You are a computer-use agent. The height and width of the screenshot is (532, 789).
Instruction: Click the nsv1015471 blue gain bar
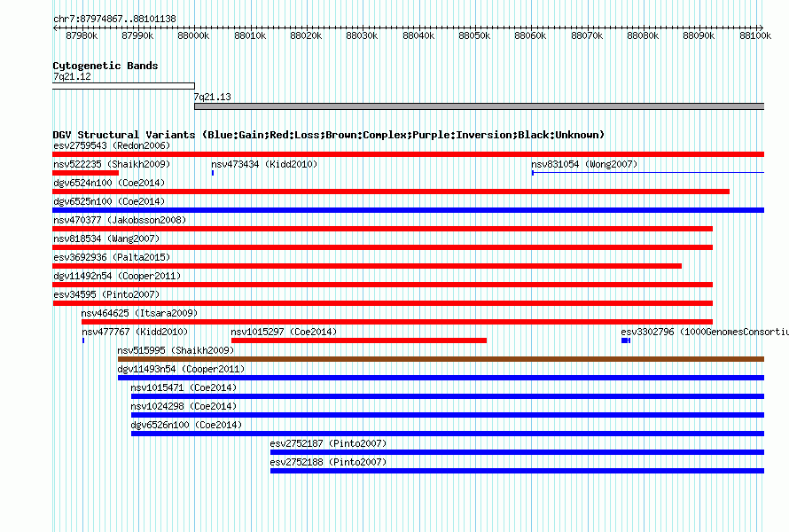tap(448, 396)
